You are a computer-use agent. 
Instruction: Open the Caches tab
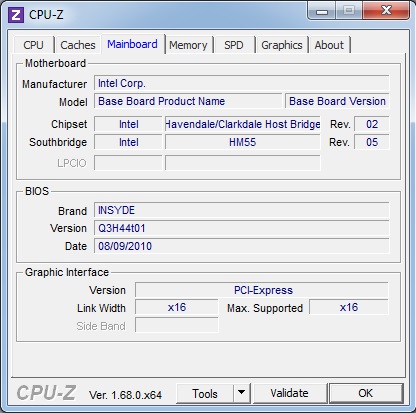(78, 45)
